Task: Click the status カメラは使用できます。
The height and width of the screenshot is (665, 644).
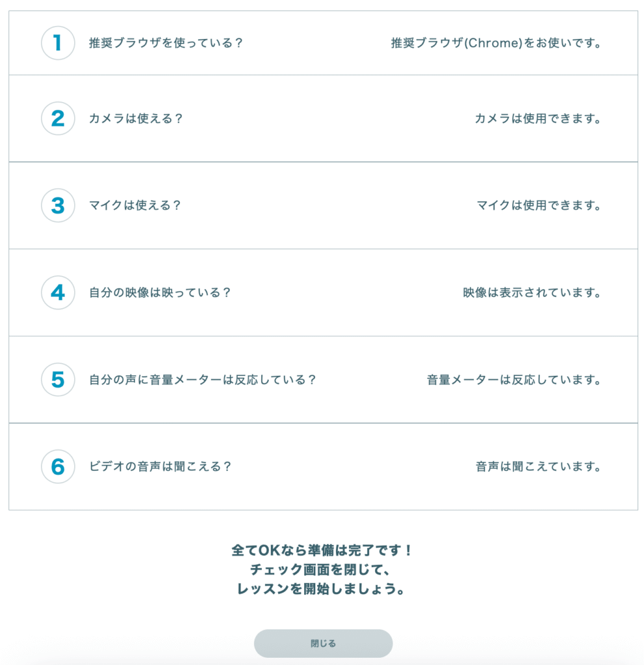Action: click(537, 119)
